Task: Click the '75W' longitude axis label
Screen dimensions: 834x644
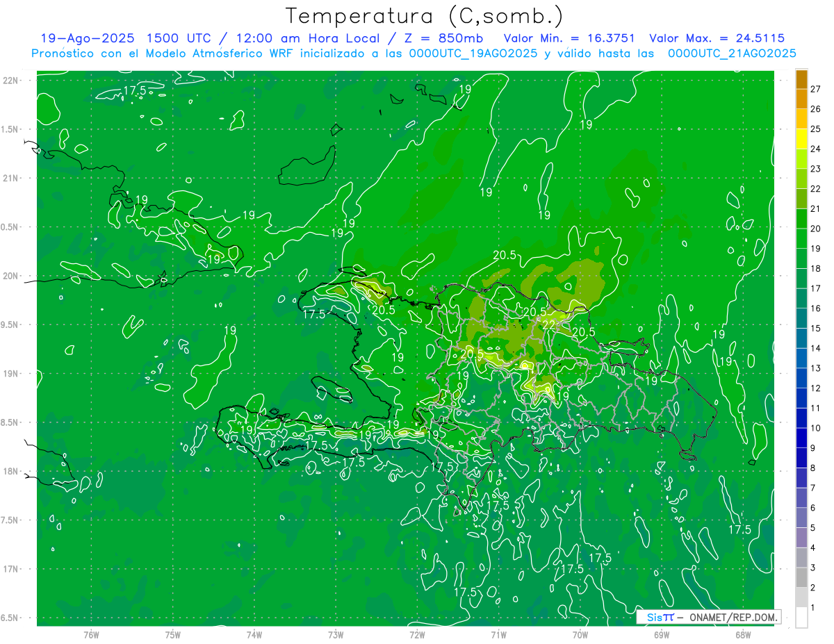Action: (172, 635)
